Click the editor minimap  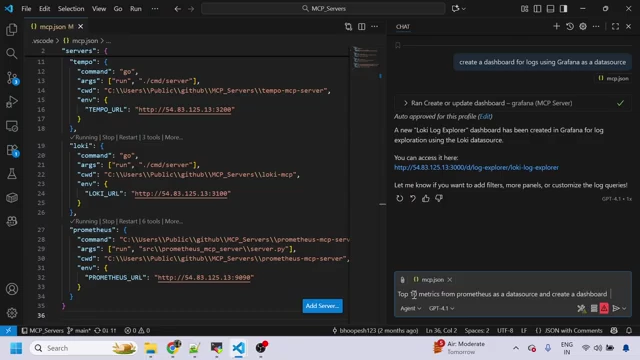[366, 57]
